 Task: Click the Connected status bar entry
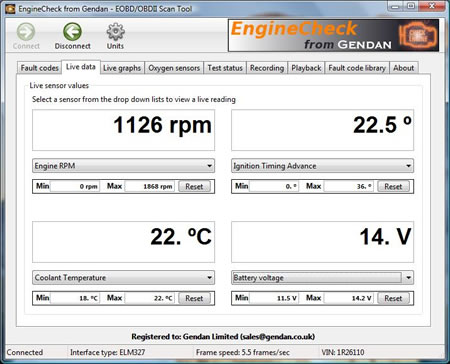[x=25, y=352]
